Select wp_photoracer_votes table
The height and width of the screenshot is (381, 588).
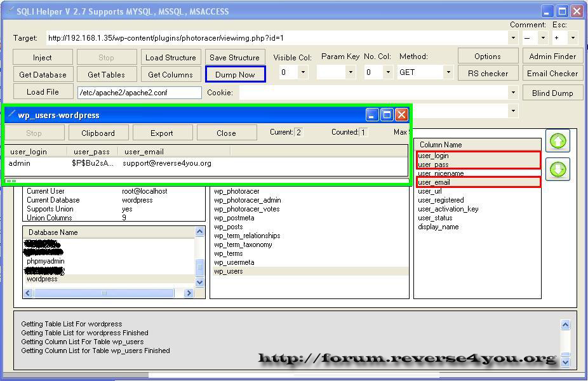click(x=310, y=209)
